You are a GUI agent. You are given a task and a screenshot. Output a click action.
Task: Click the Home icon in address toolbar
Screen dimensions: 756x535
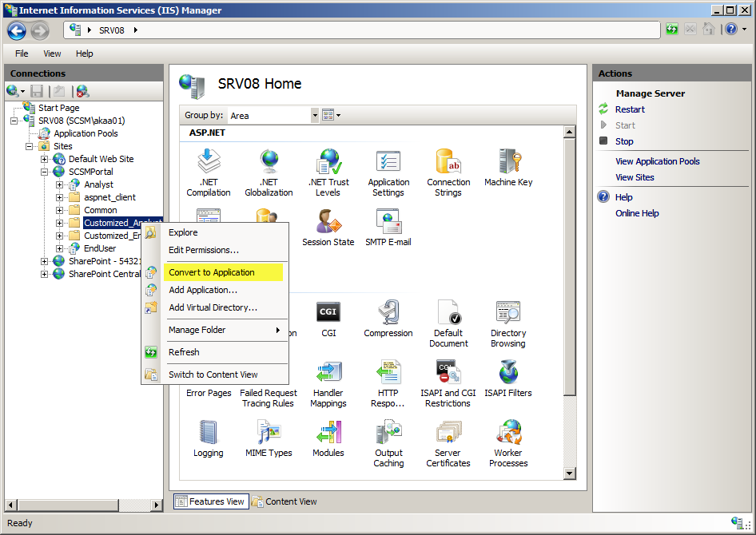708,30
